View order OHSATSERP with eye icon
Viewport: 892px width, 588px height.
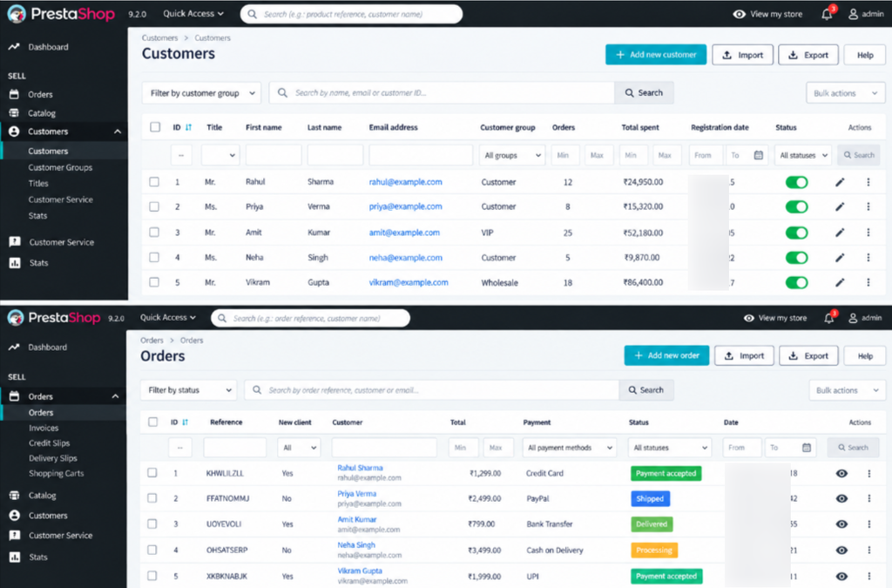[x=842, y=550]
